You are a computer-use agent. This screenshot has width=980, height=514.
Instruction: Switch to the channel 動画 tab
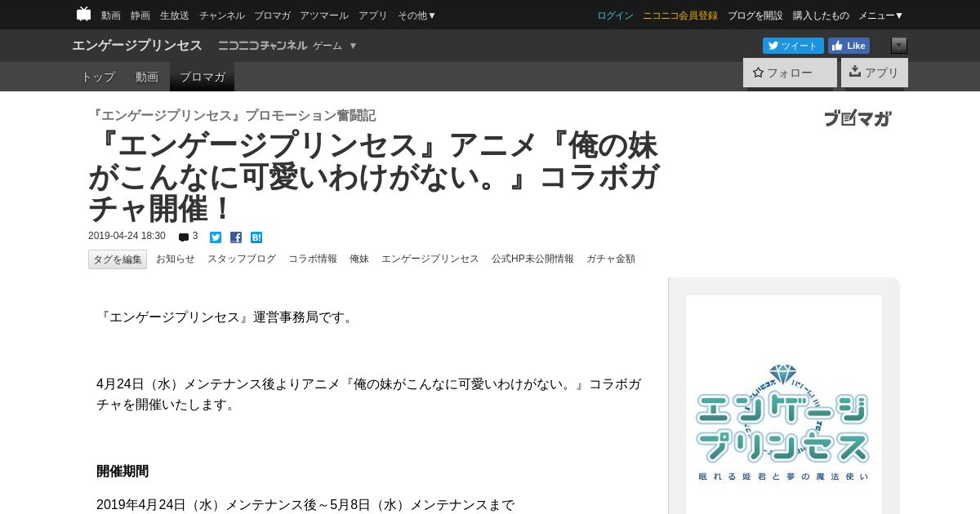(147, 77)
